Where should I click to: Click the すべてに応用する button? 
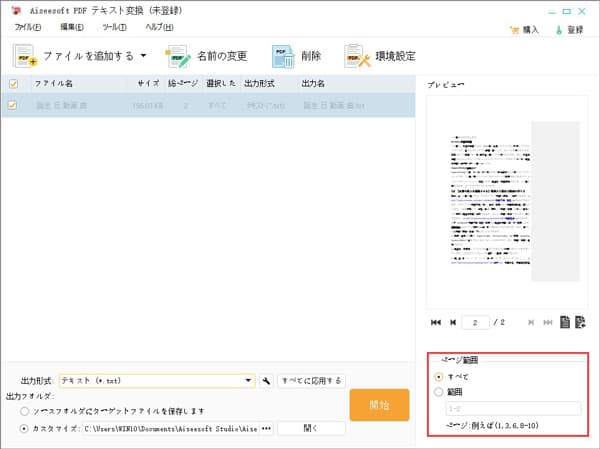point(311,380)
